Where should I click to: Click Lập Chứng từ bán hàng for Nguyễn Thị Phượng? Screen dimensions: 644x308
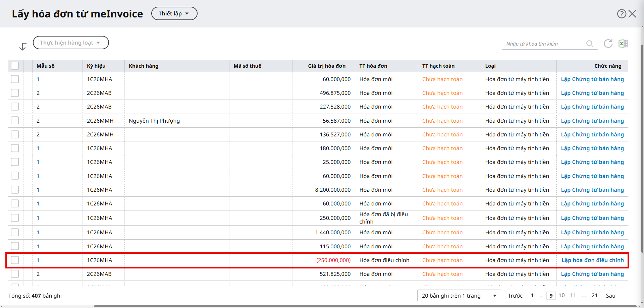click(592, 121)
